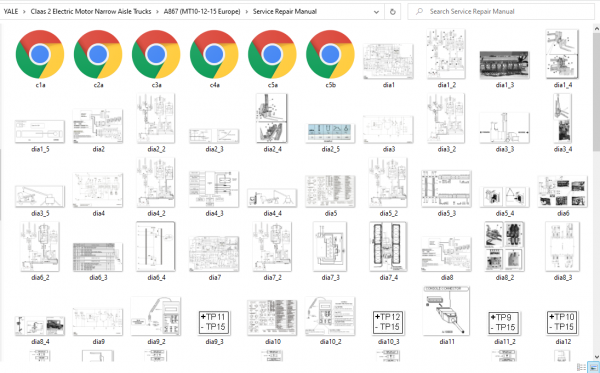Select the dia8_2 photo thumbnail
Viewport: 600px width, 373px height.
pyautogui.click(x=504, y=246)
